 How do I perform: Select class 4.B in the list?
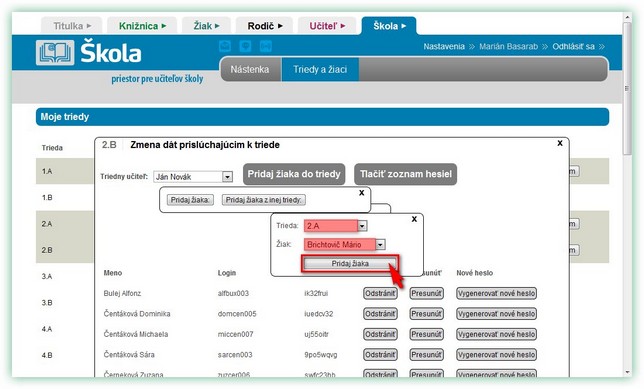click(47, 355)
